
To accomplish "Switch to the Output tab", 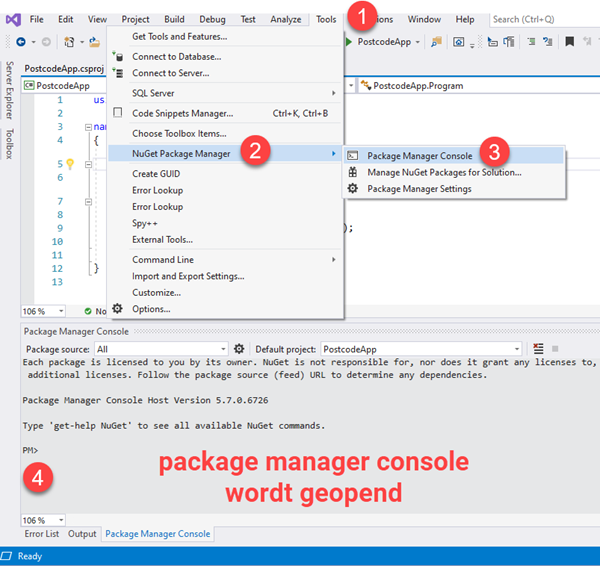I will 82,534.
